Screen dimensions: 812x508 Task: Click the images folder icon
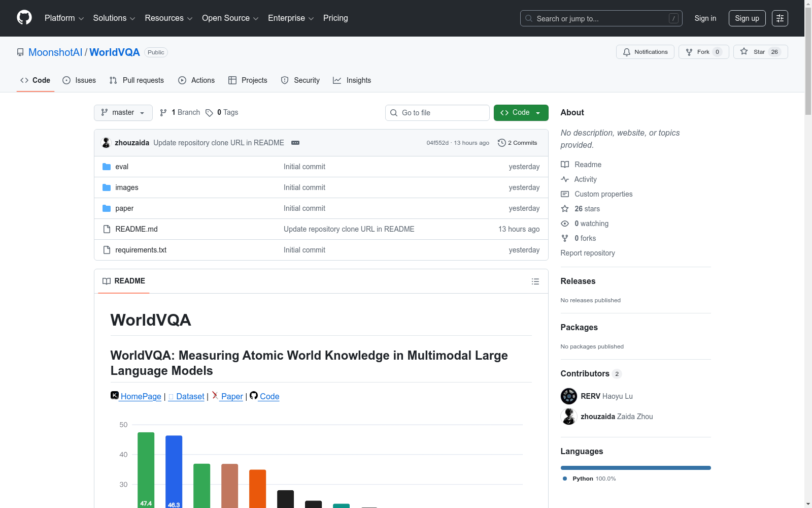107,187
